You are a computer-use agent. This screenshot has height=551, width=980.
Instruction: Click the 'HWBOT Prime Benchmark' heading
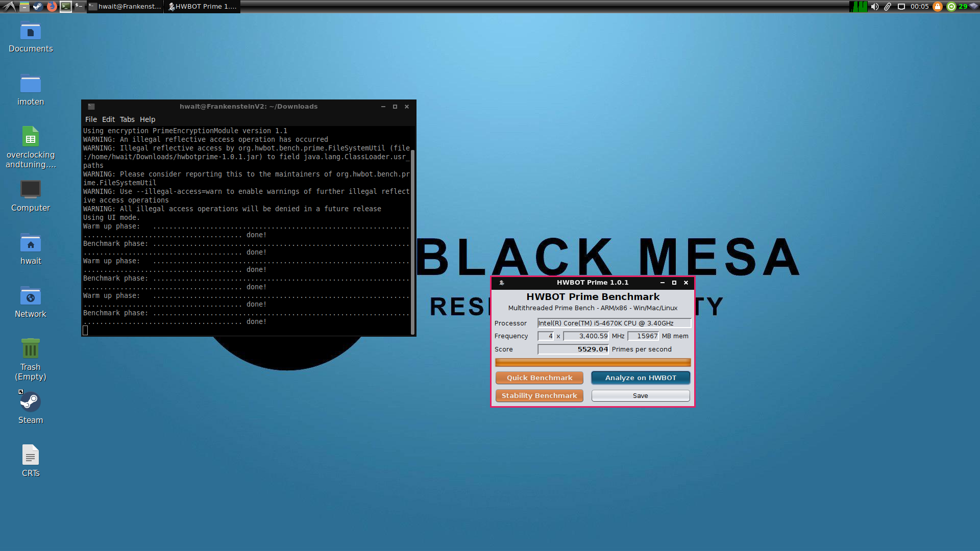(593, 297)
